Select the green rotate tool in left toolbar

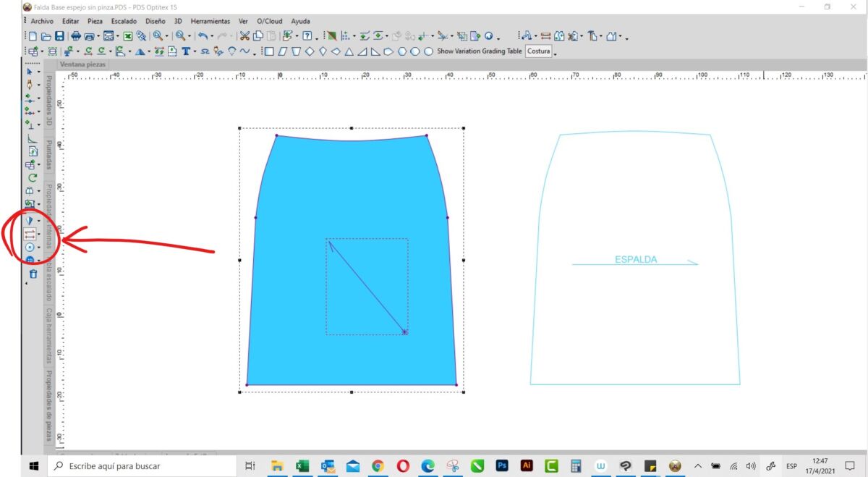[33, 177]
